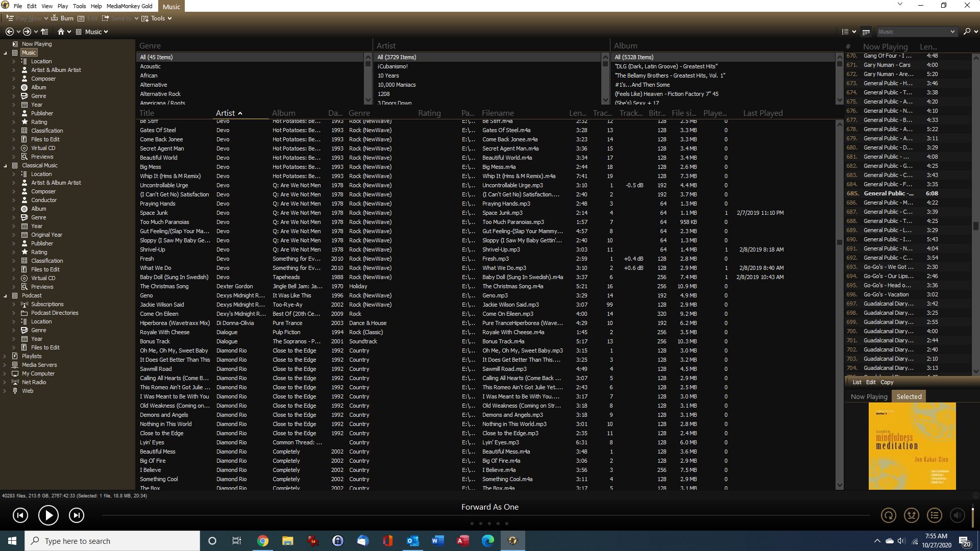Toggle repeat playback mode
980x551 pixels.
coord(889,515)
